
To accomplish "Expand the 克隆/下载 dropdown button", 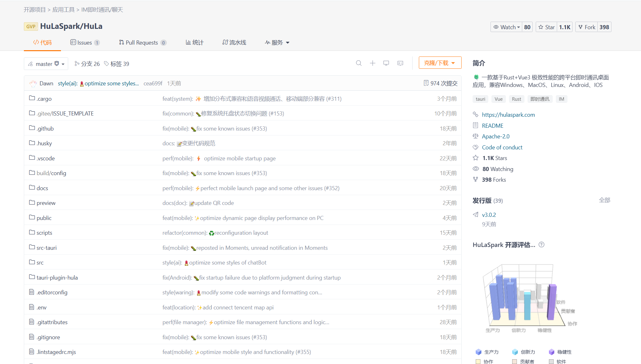I will tap(440, 63).
